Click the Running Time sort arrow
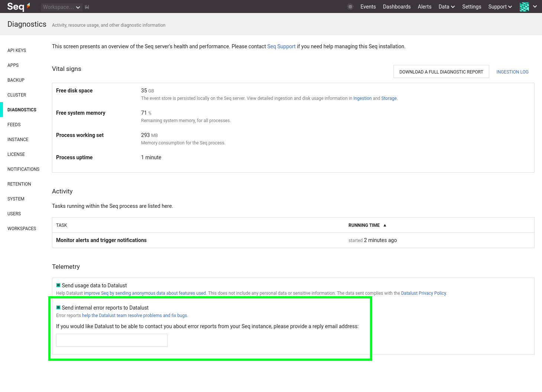Viewport: 542px width, 392px height. pos(385,225)
